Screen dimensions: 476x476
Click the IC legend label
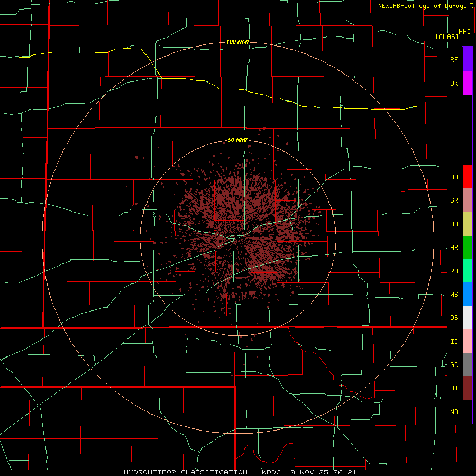point(454,342)
